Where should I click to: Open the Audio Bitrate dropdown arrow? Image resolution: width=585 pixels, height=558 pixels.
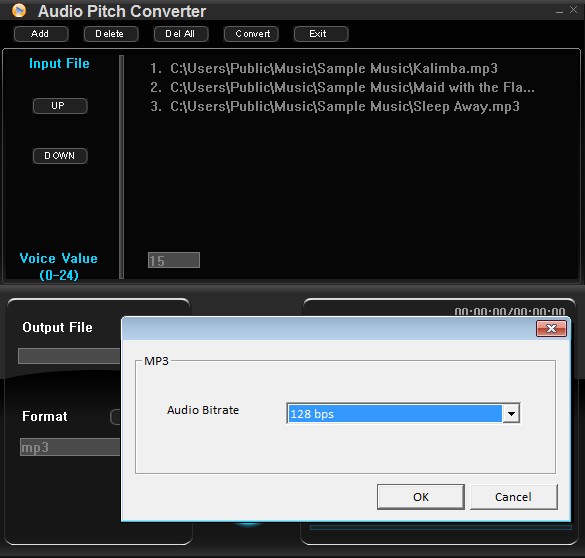(x=511, y=413)
